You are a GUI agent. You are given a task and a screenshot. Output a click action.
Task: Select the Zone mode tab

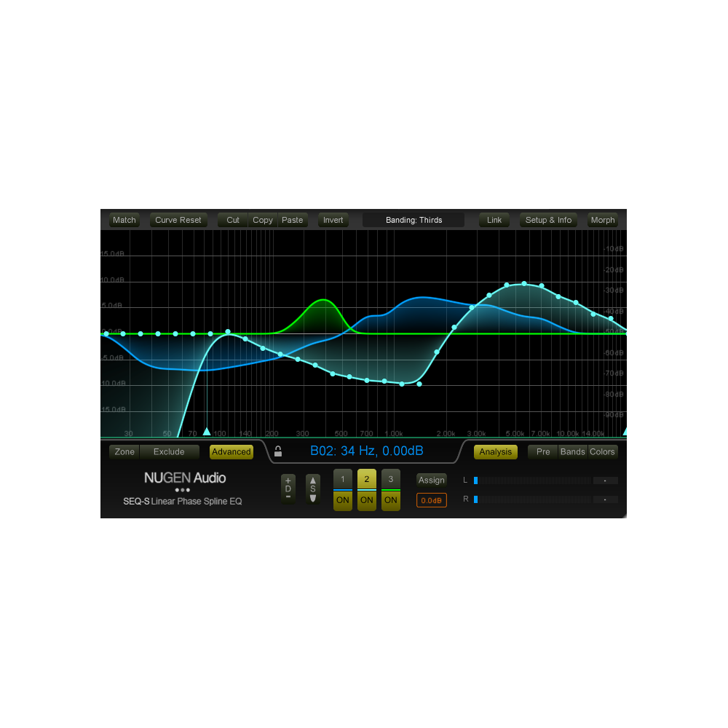[123, 451]
